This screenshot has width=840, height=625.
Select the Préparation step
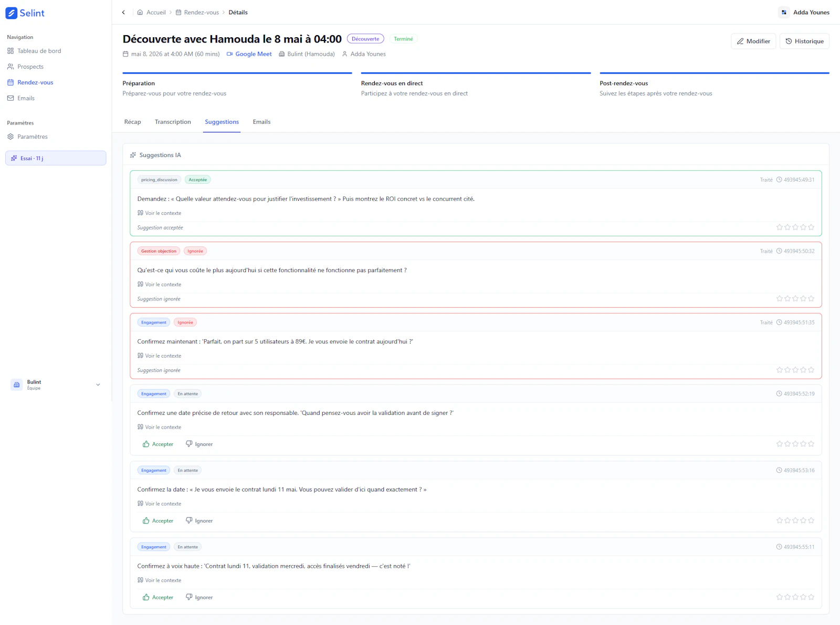click(237, 85)
